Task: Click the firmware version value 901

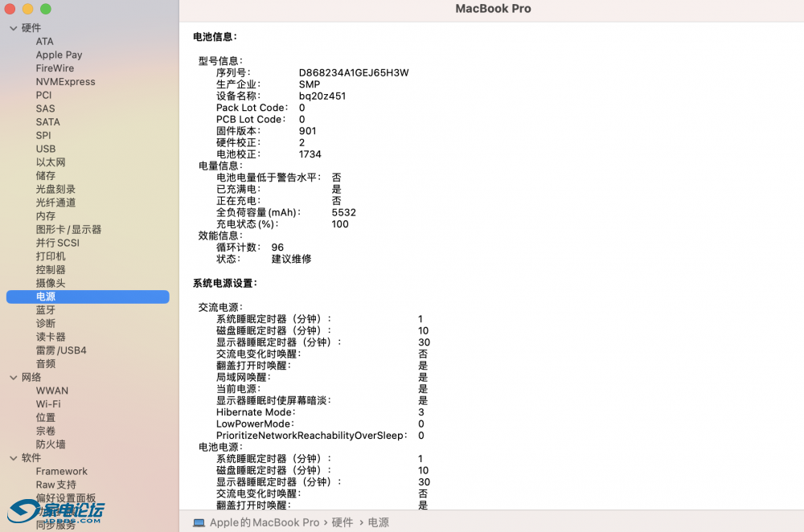Action: click(308, 131)
